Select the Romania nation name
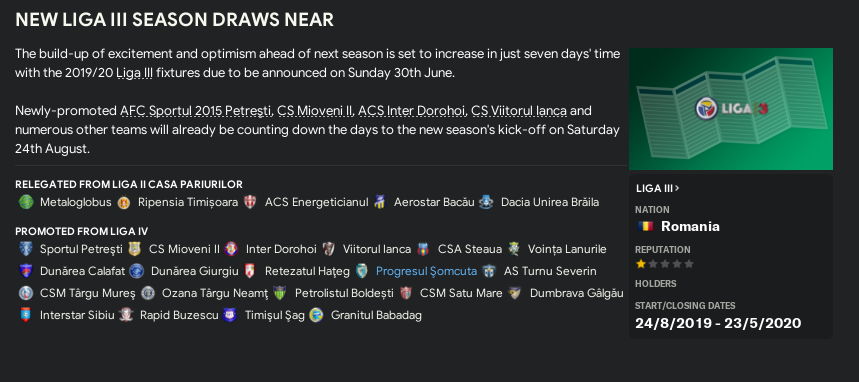Screen dimensions: 859x382 [x=690, y=226]
